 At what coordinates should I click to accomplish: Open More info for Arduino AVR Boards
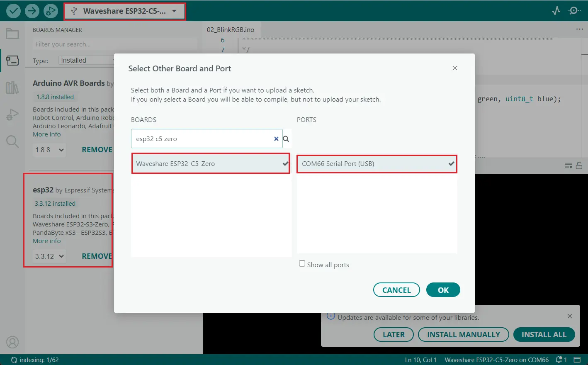(47, 134)
